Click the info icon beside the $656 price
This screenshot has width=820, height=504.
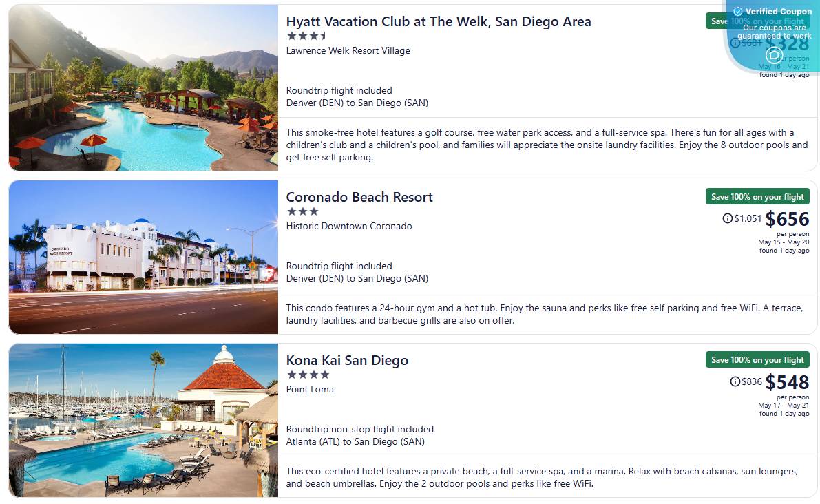[728, 218]
